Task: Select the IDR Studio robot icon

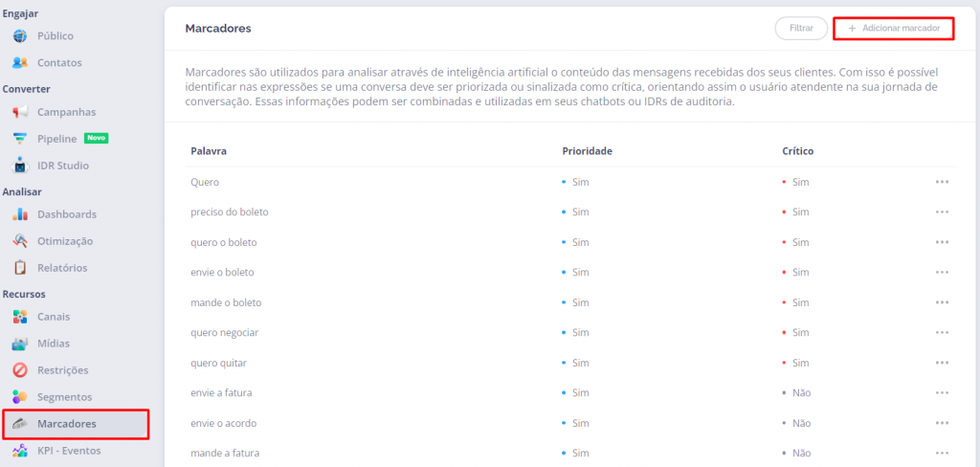Action: pos(20,166)
